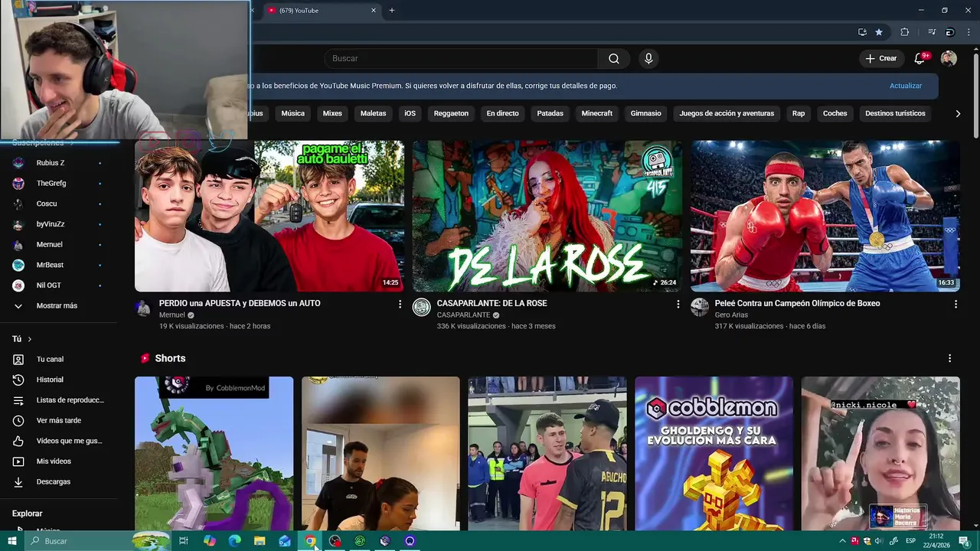The width and height of the screenshot is (980, 551).
Task: Open File Explorer from taskbar
Action: (x=260, y=541)
